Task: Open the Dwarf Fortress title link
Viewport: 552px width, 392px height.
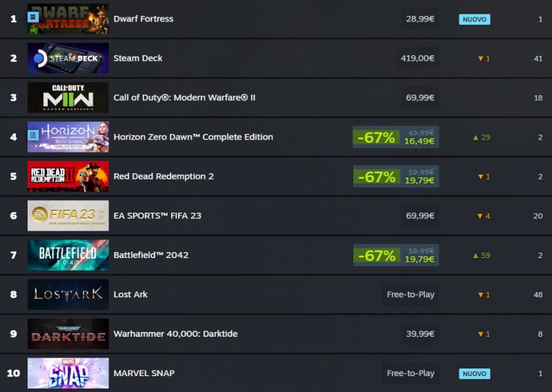Action: (143, 19)
